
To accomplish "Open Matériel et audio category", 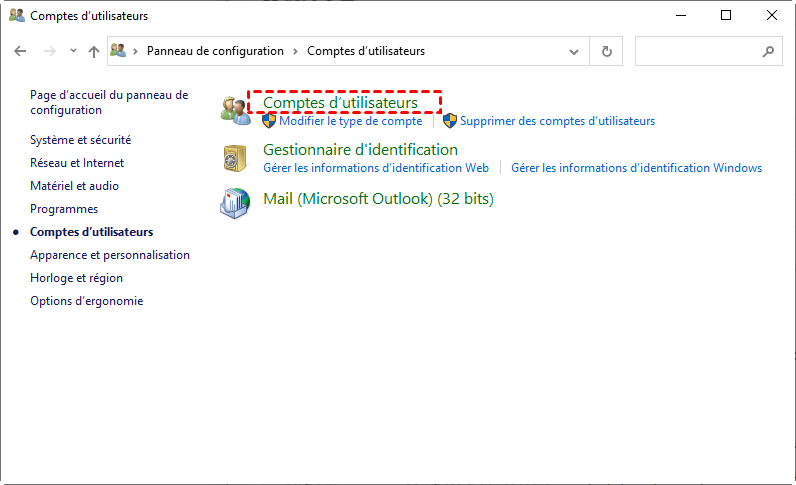I will point(75,186).
